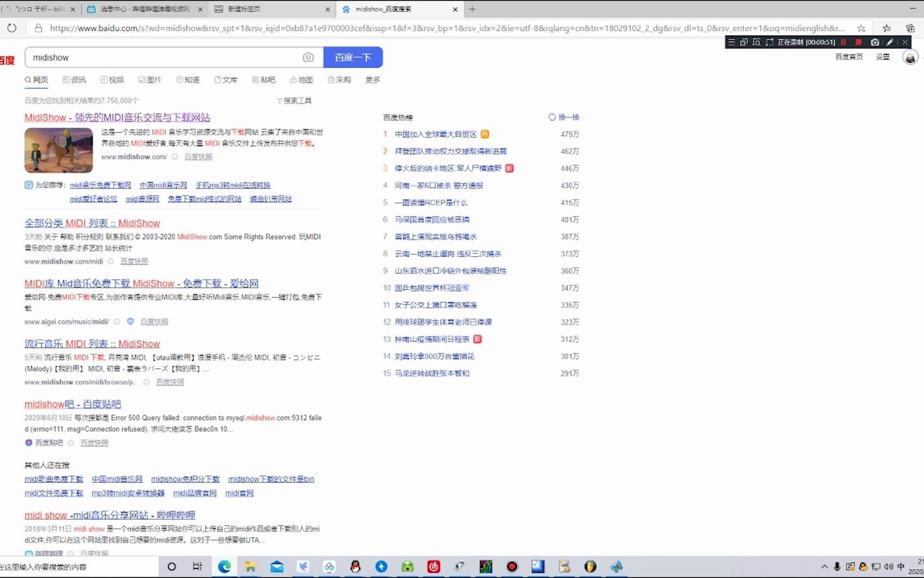924x578 pixels.
Task: Click the MidiShow result thumbnail image
Action: tap(59, 150)
